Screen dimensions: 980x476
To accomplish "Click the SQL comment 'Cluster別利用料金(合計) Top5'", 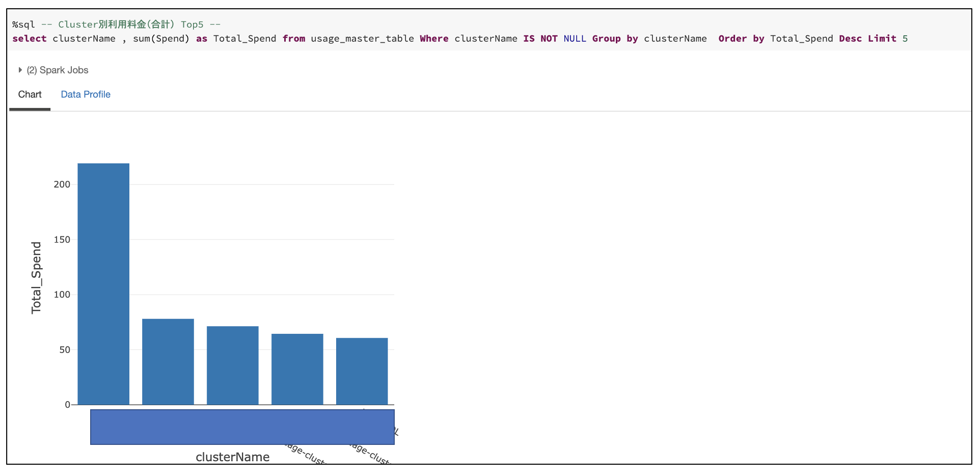I will (x=131, y=24).
